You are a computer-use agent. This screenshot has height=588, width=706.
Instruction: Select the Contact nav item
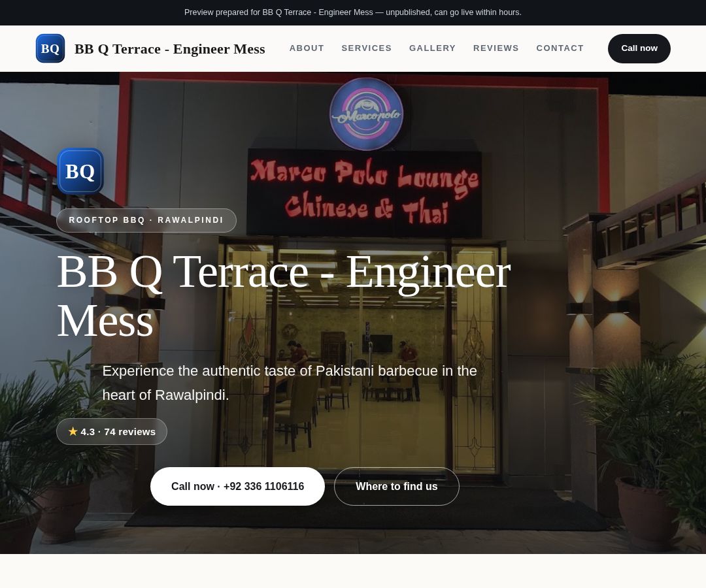pyautogui.click(x=560, y=48)
